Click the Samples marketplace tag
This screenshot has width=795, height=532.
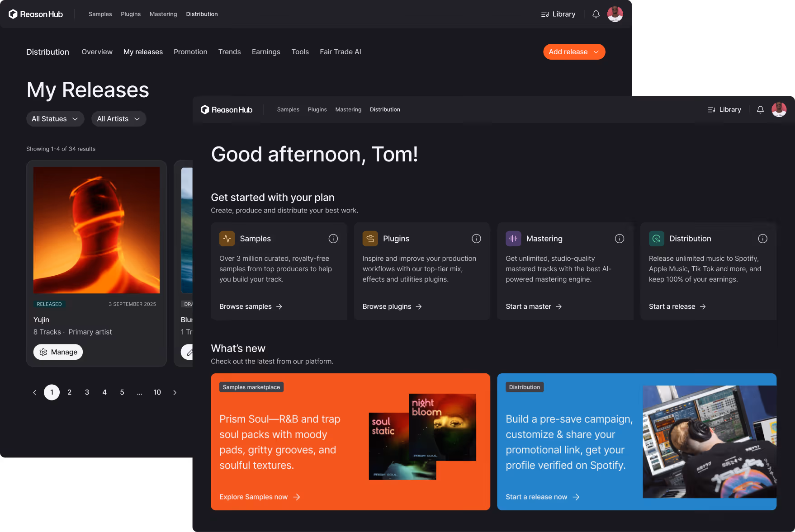pyautogui.click(x=251, y=387)
